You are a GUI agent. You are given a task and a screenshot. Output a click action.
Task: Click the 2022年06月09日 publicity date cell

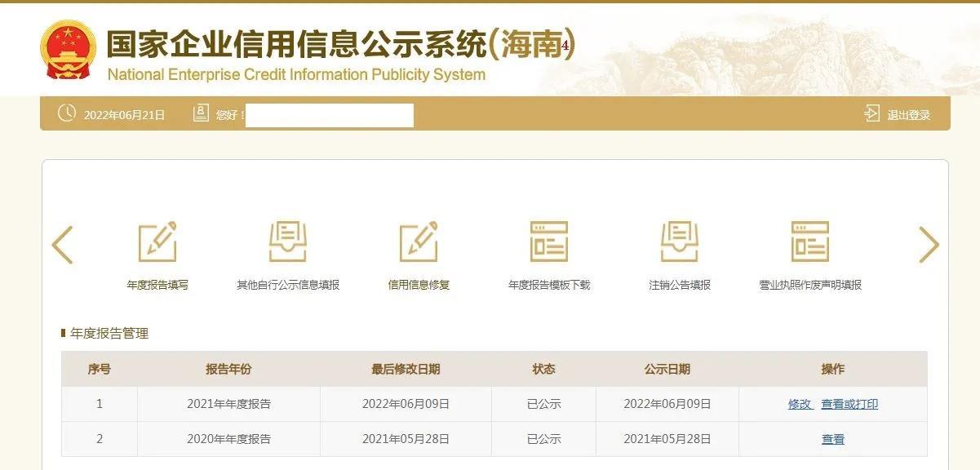tap(667, 404)
